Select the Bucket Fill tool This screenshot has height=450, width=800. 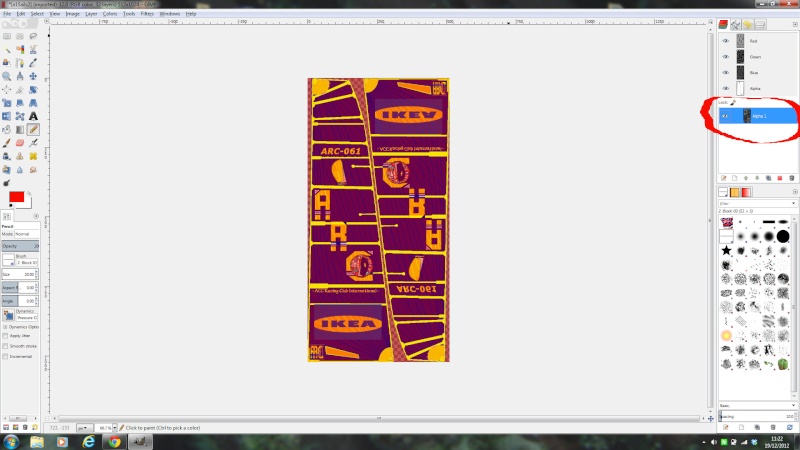coord(7,130)
